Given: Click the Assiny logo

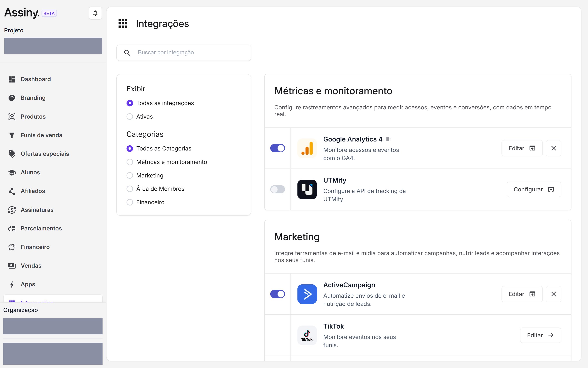Looking at the screenshot, I should 22,13.
